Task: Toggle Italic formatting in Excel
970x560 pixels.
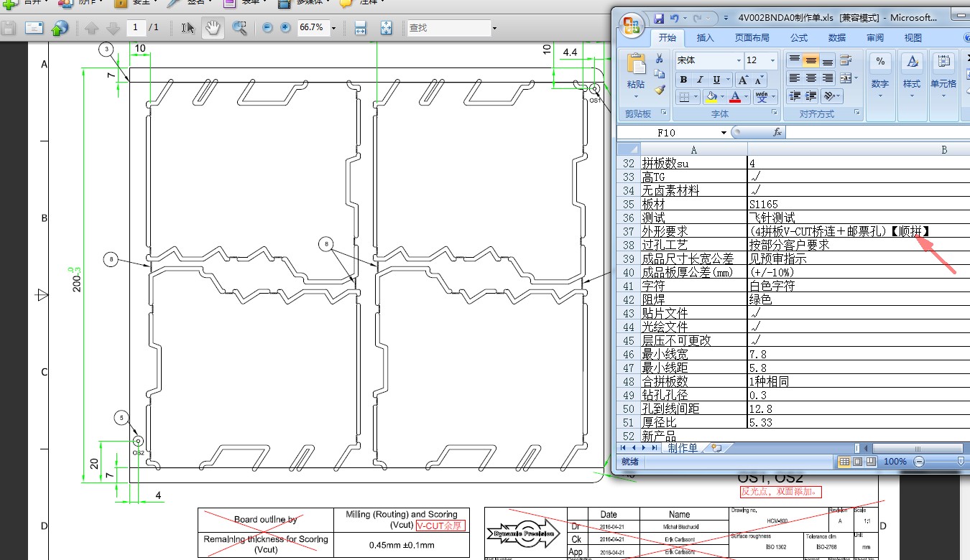Action: 700,80
